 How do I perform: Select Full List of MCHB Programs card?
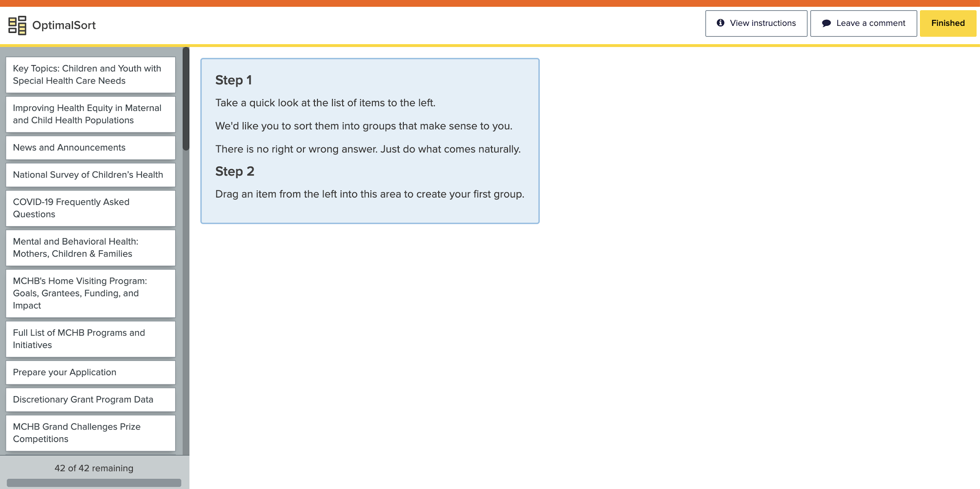(x=91, y=339)
